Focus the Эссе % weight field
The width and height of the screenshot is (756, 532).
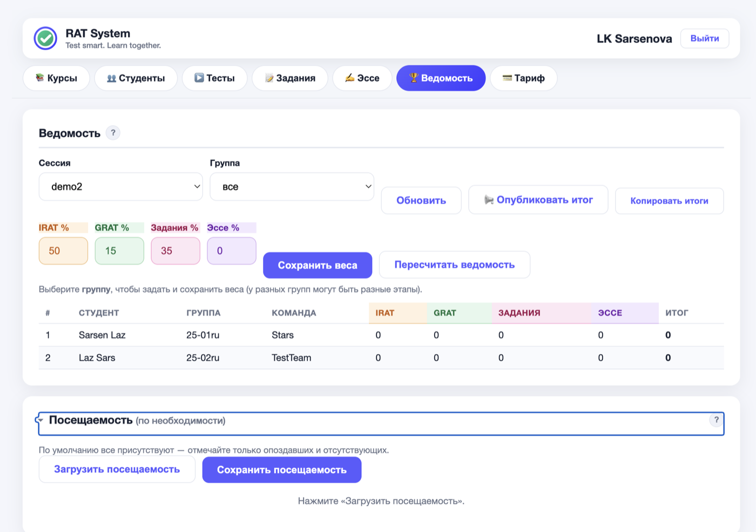[x=232, y=251]
